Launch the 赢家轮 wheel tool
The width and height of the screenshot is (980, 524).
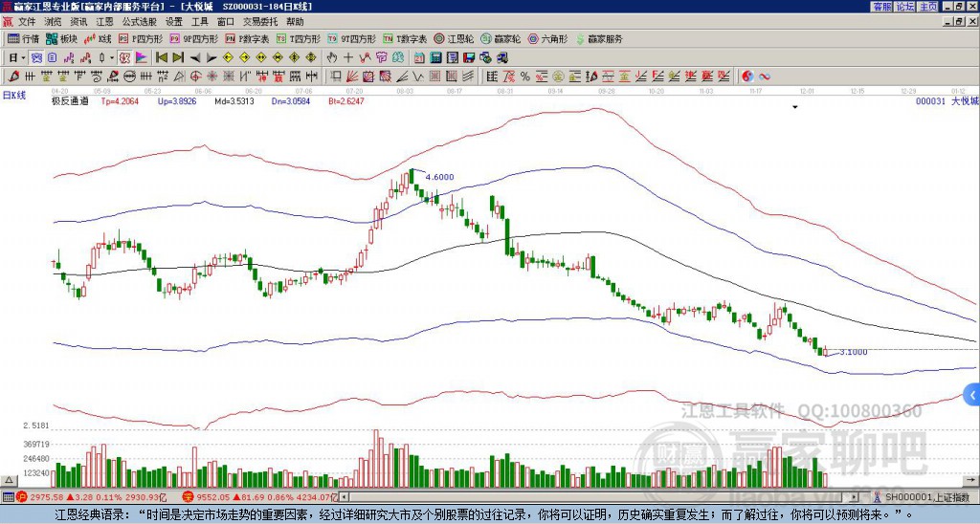tap(501, 38)
